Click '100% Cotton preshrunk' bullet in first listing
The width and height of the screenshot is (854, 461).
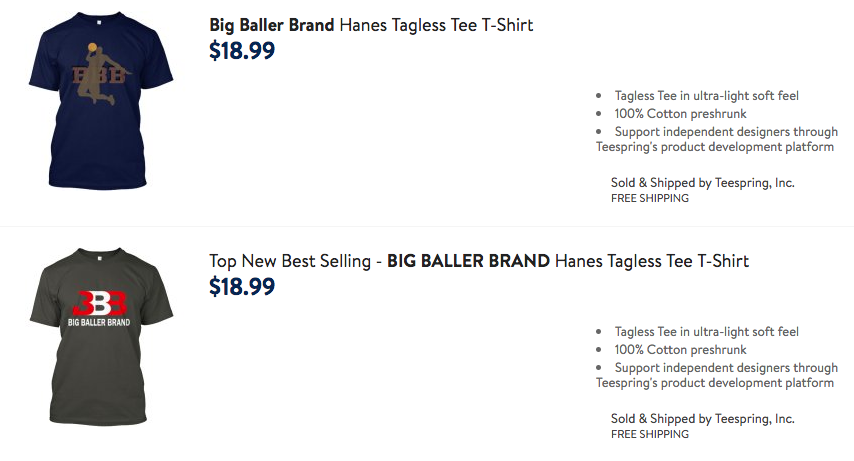[680, 114]
